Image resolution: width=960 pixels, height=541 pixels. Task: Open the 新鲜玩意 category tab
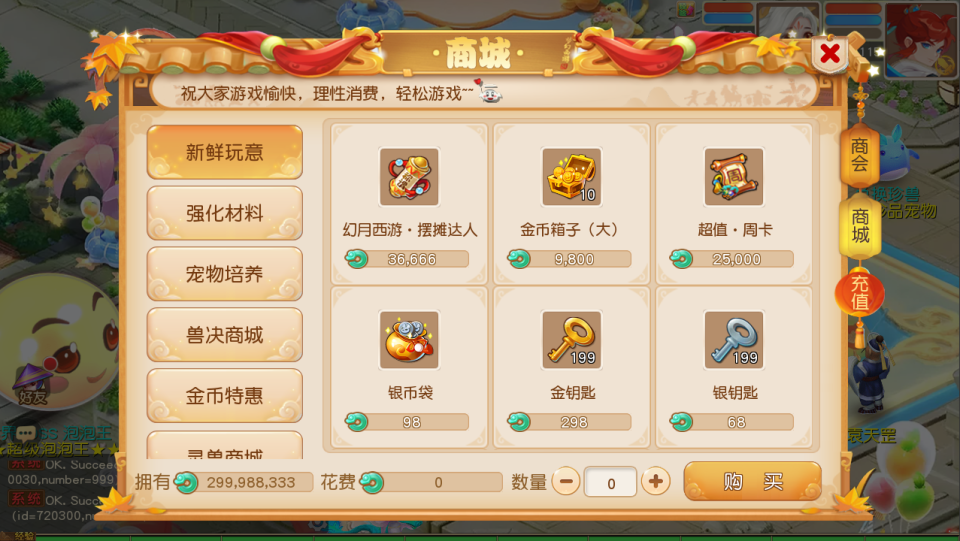point(225,152)
